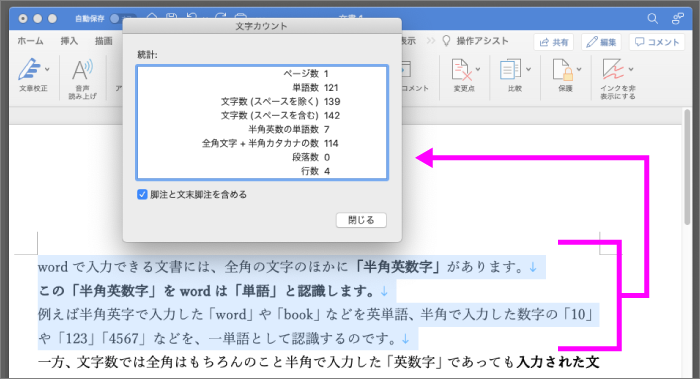Open the 比較 dropdown arrow
Image resolution: width=700 pixels, height=379 pixels.
click(529, 69)
